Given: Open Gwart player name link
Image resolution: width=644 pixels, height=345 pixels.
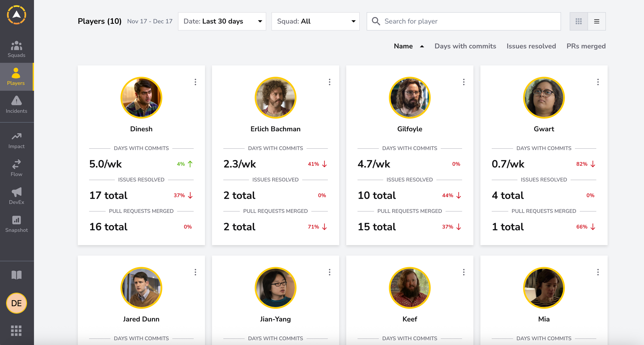Looking at the screenshot, I should click(x=544, y=129).
